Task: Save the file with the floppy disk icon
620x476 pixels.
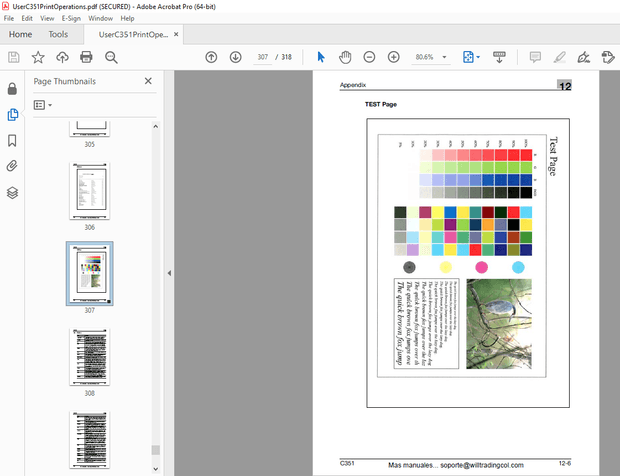Action: [14, 57]
